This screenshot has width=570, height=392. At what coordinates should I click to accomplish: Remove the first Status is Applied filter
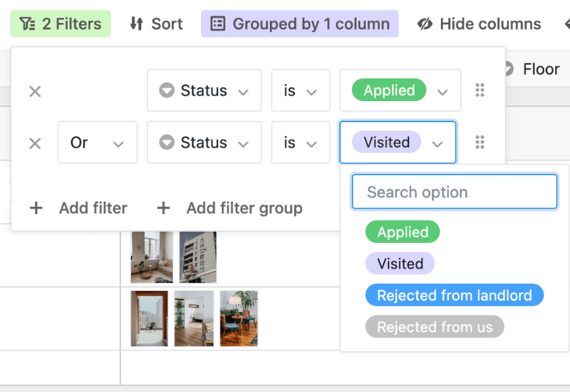coord(35,91)
